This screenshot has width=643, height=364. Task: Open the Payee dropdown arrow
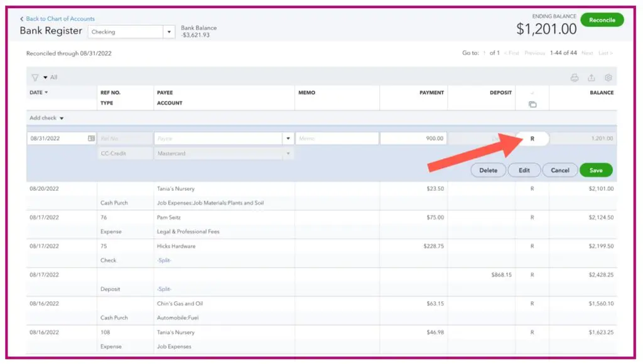288,139
